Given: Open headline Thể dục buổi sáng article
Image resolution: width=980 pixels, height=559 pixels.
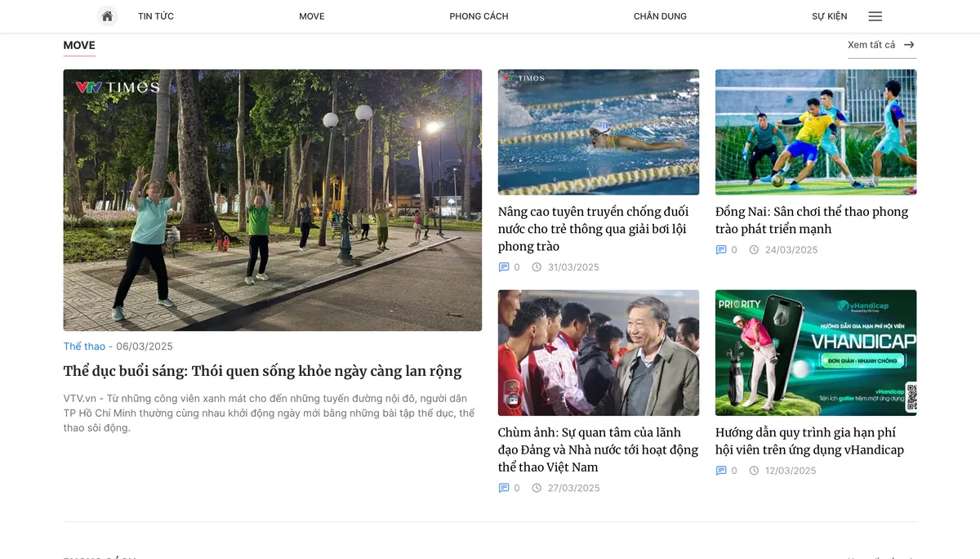Looking at the screenshot, I should pyautogui.click(x=263, y=371).
